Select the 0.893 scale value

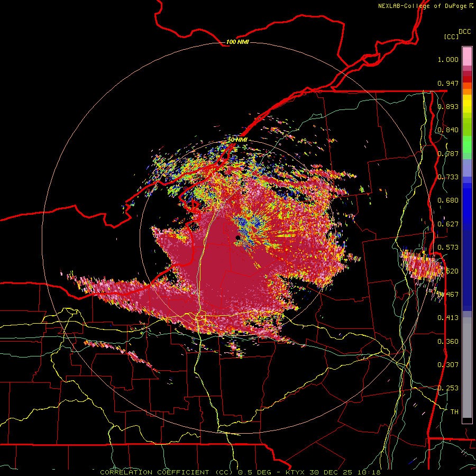click(x=448, y=106)
